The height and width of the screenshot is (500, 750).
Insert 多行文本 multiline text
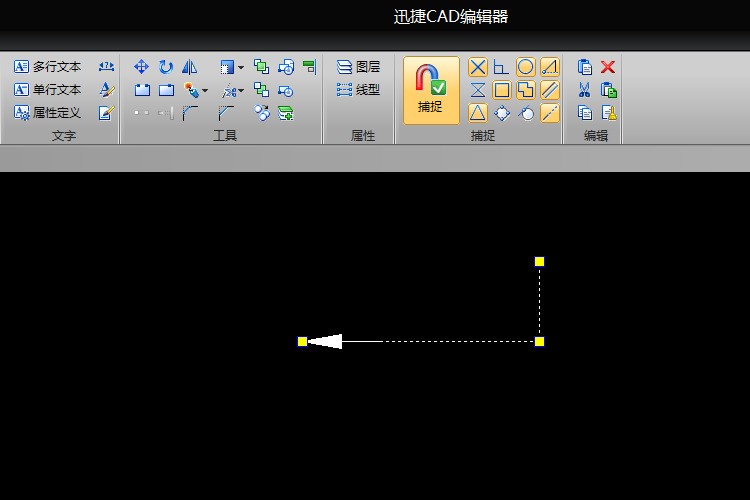(x=47, y=67)
